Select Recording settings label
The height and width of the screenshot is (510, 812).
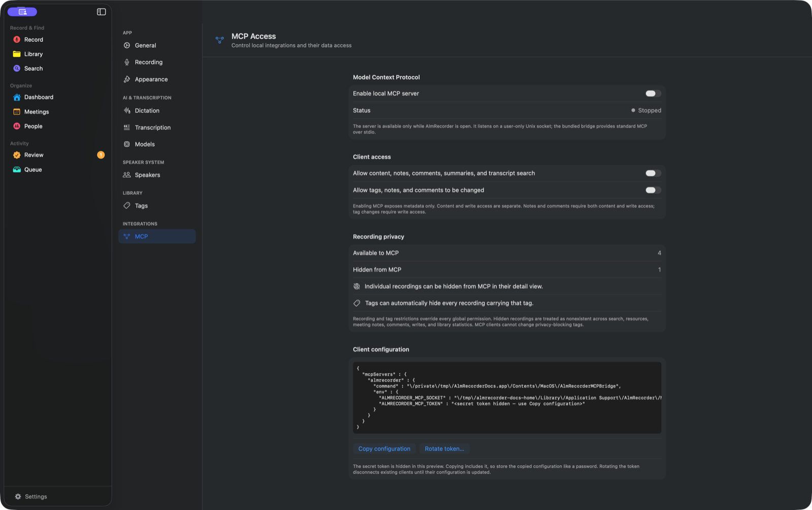(149, 62)
